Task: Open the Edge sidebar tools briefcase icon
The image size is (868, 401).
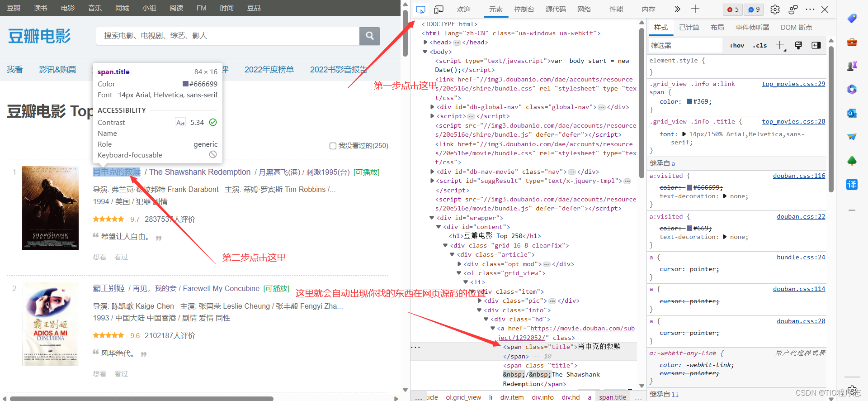Action: [852, 42]
